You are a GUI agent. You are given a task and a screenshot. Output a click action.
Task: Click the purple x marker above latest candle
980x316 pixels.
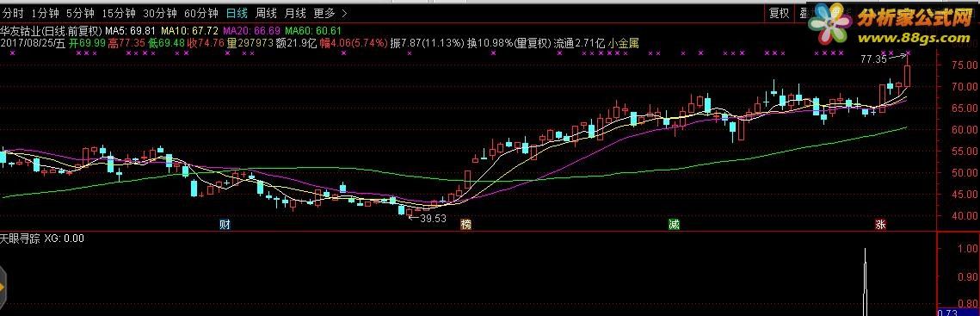click(909, 53)
